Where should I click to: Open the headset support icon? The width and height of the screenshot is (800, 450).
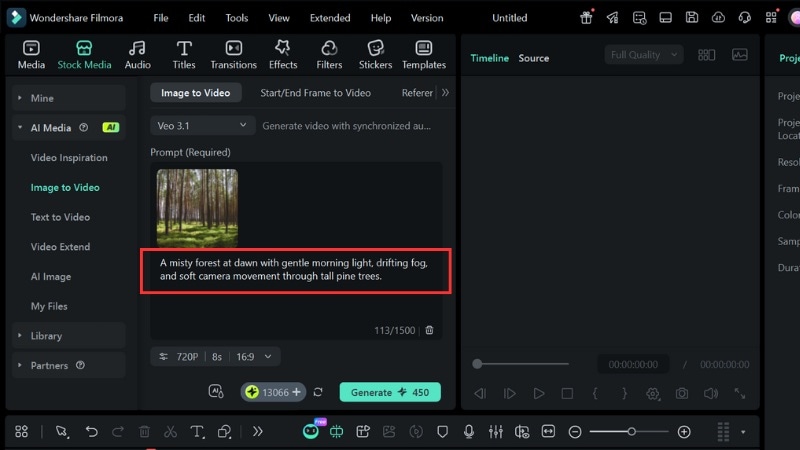(744, 18)
